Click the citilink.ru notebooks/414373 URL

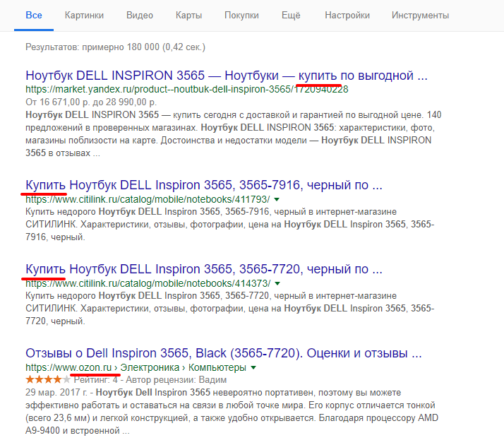click(x=147, y=284)
